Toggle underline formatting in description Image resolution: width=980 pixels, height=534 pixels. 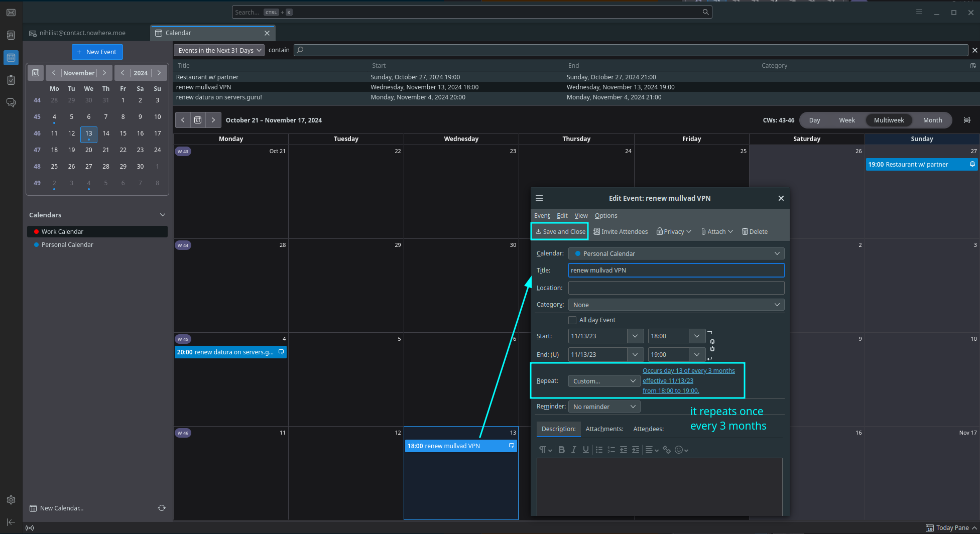(x=585, y=450)
